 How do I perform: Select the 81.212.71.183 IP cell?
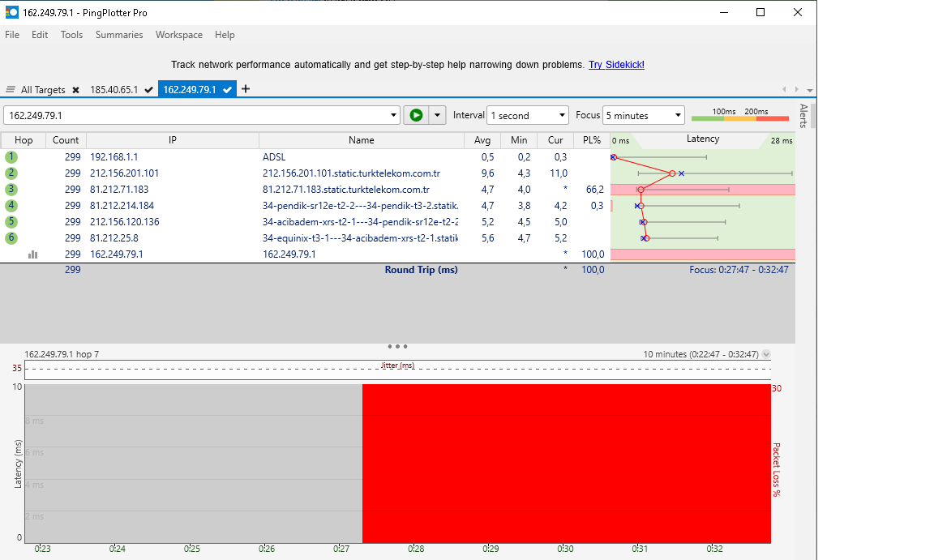(x=119, y=190)
